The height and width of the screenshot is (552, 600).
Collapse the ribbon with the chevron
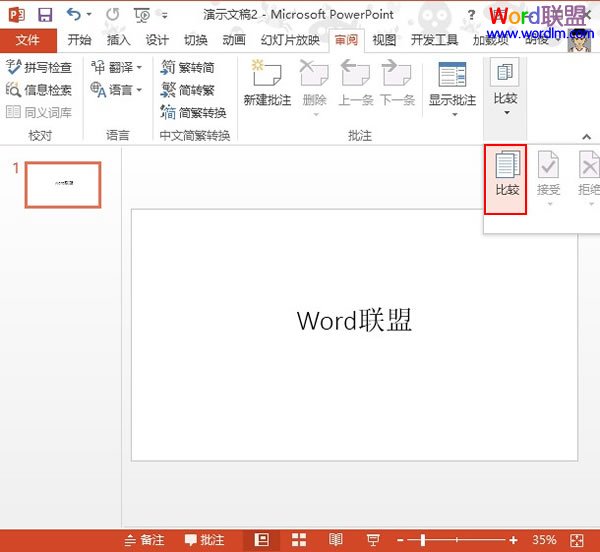click(x=586, y=136)
